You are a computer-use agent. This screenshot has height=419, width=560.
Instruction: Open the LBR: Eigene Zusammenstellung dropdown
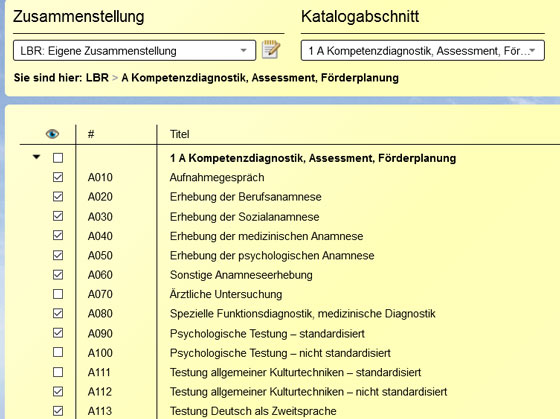coord(134,50)
